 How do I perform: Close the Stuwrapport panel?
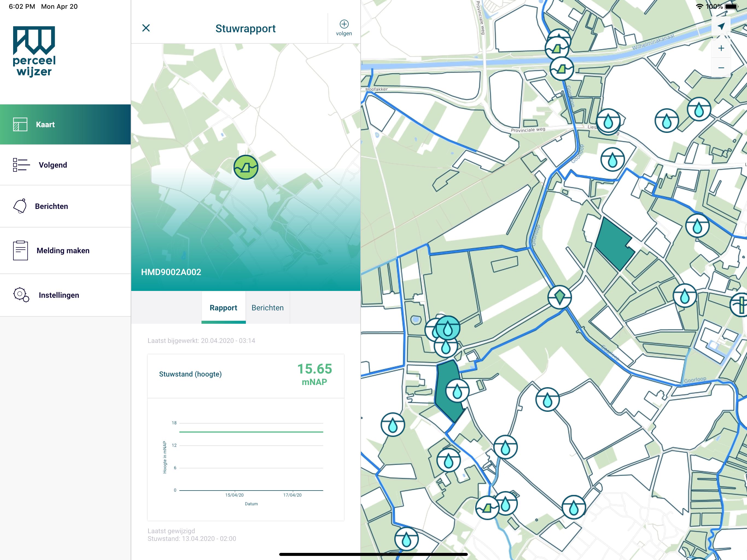[146, 28]
